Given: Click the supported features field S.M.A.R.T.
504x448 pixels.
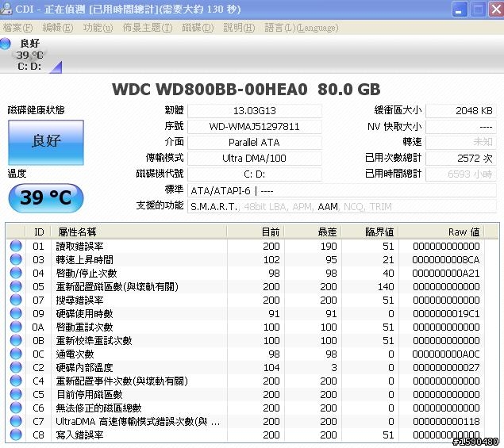Looking at the screenshot, I should pos(342,206).
